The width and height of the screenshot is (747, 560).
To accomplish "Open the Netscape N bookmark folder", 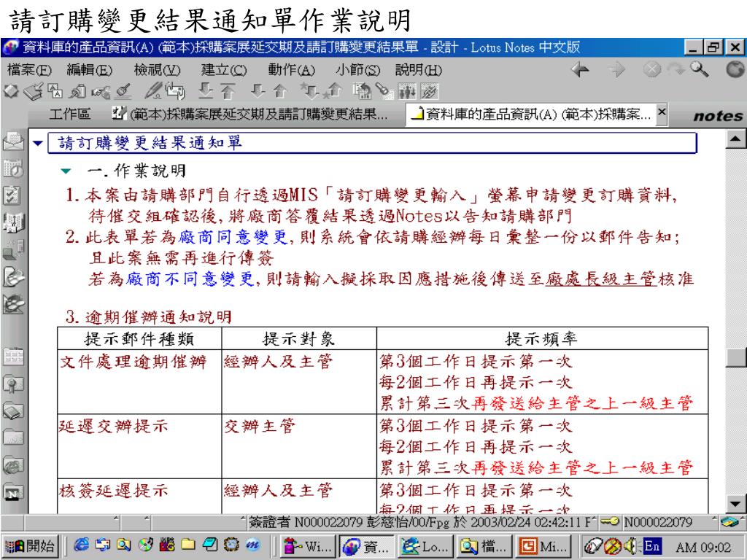I will pyautogui.click(x=13, y=492).
